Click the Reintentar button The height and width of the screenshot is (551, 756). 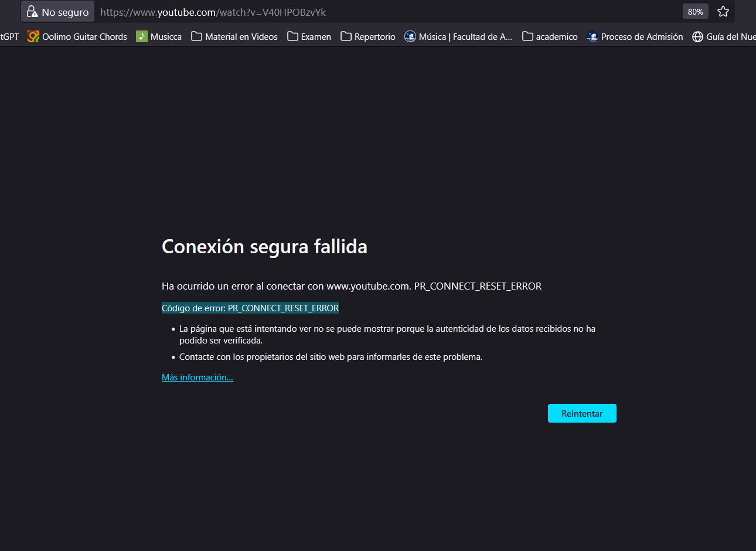[x=582, y=413]
